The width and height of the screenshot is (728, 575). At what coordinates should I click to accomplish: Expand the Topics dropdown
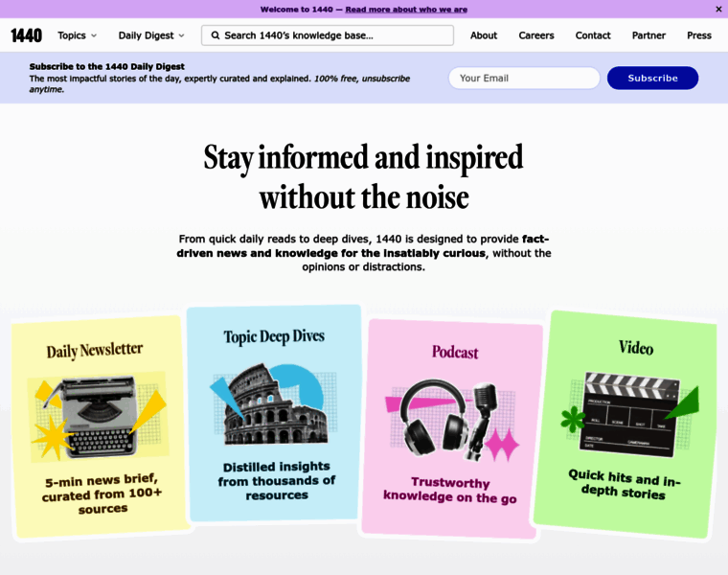(x=77, y=35)
